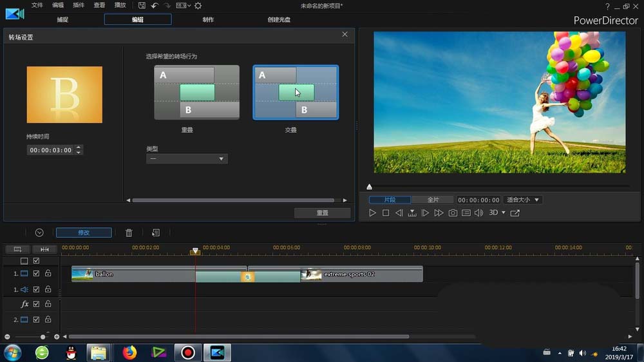Switch to the 制作 tab
Screen dimensions: 644x362
pos(208,19)
